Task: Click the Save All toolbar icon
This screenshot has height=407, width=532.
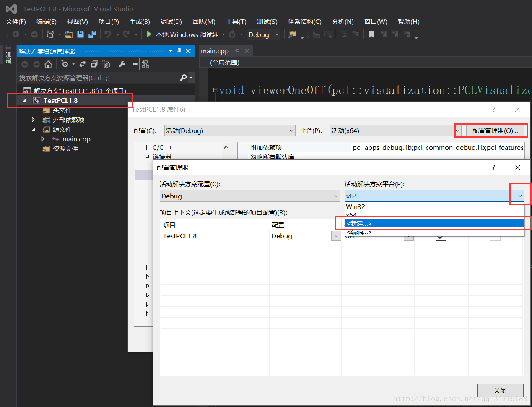Action: [92, 34]
